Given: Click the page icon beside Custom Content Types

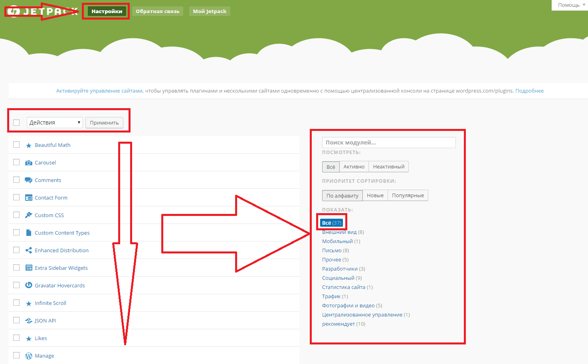Looking at the screenshot, I should pos(29,233).
